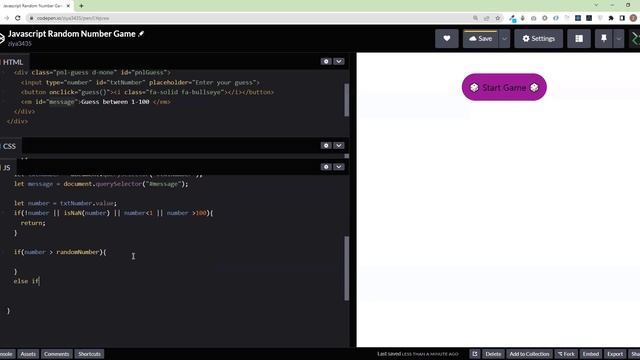
Task: Click the Export button
Action: pyautogui.click(x=615, y=354)
